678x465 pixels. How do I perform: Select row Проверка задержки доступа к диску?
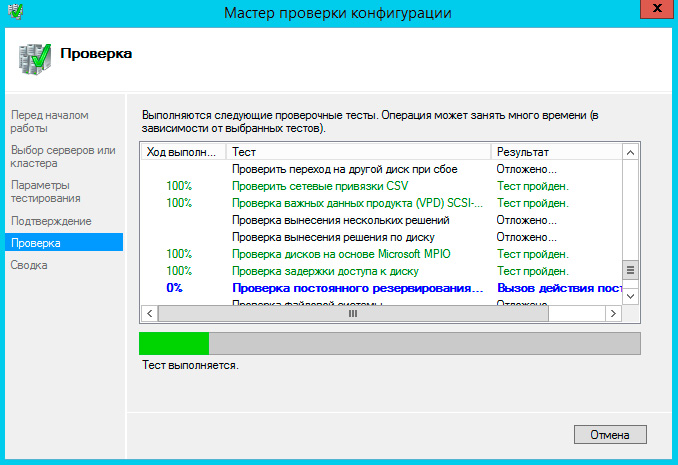point(382,271)
